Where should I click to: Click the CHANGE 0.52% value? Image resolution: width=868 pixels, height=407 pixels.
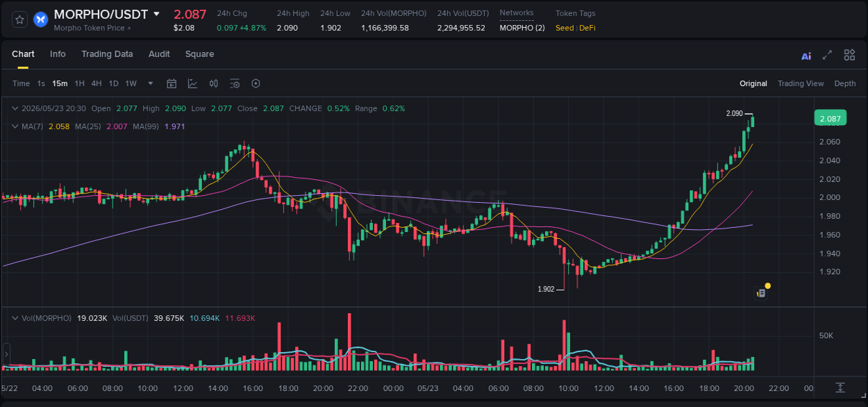pyautogui.click(x=338, y=108)
